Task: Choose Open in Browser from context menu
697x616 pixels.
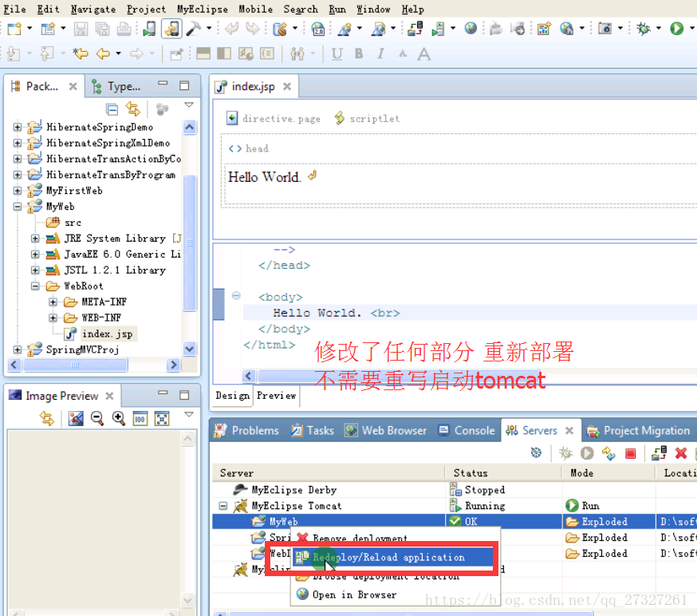Action: [354, 595]
